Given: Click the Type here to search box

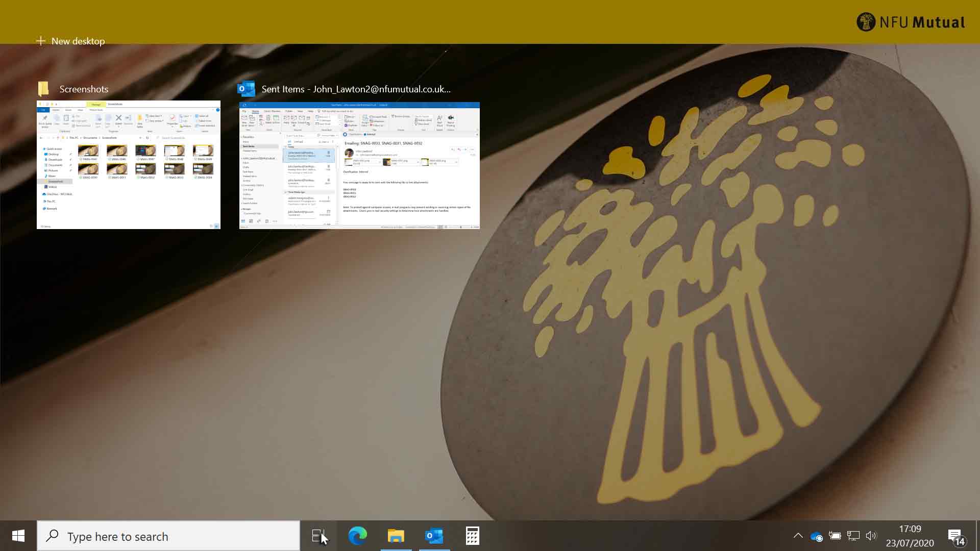Looking at the screenshot, I should pyautogui.click(x=168, y=536).
